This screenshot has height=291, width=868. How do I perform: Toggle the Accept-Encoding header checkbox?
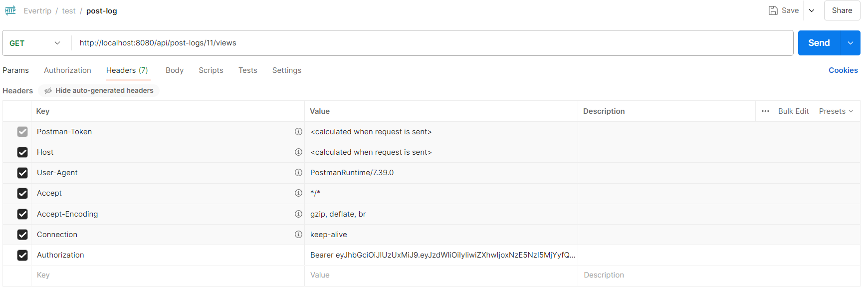[x=22, y=214]
